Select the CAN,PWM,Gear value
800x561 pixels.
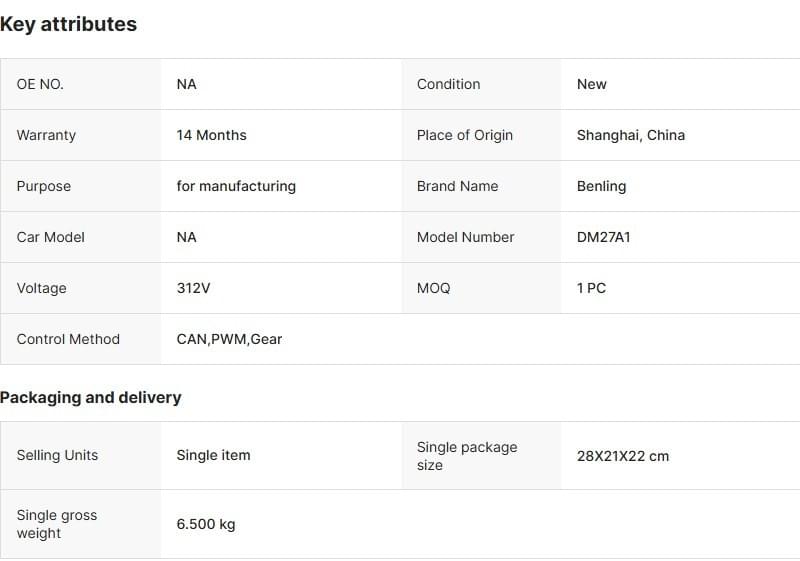229,339
